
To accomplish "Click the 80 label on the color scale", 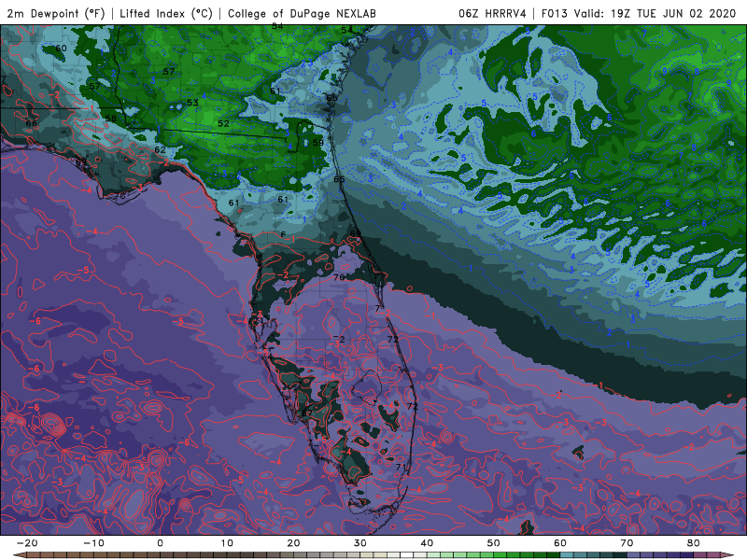I will tap(694, 543).
